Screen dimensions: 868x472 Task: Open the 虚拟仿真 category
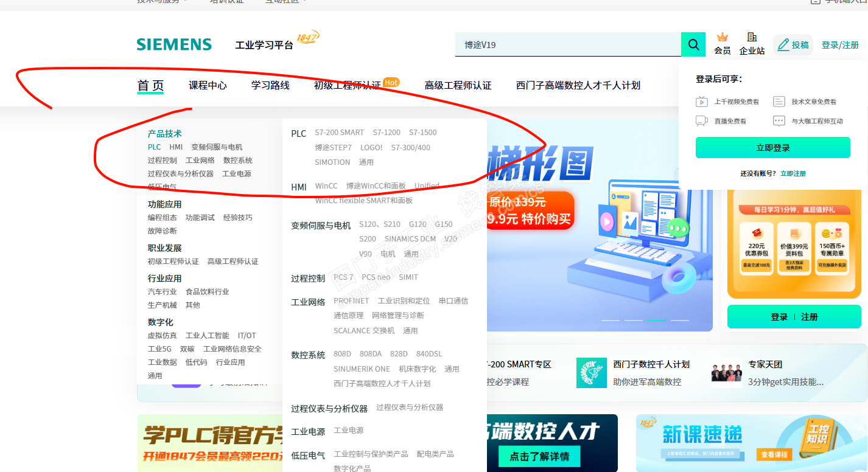tap(163, 336)
